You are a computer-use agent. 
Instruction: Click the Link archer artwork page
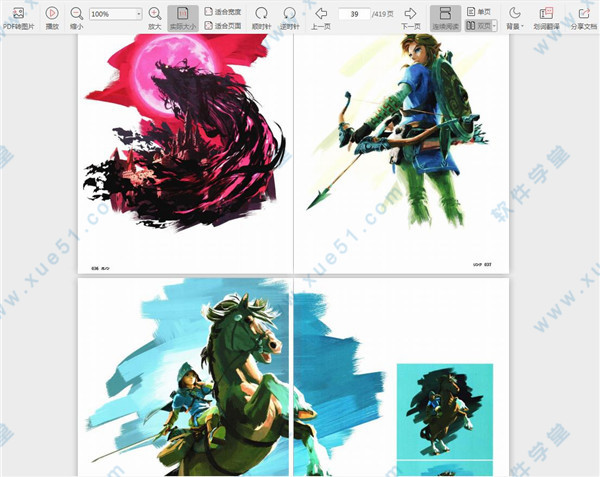click(x=401, y=153)
